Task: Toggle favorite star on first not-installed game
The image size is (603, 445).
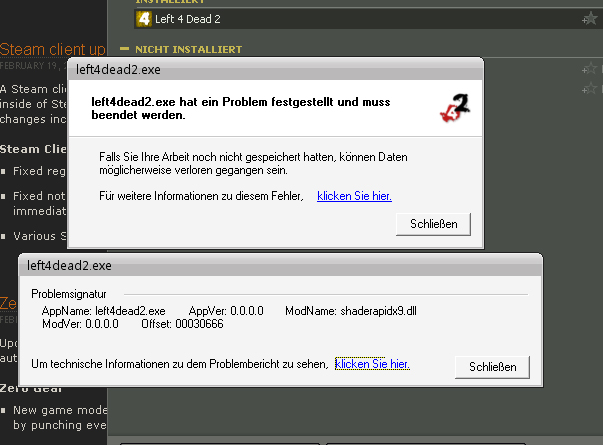Action: (590, 69)
